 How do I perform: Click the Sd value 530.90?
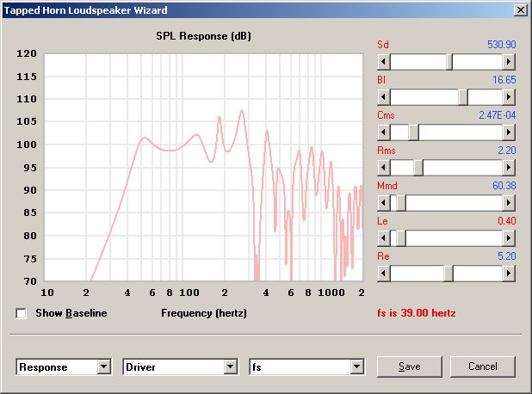502,45
